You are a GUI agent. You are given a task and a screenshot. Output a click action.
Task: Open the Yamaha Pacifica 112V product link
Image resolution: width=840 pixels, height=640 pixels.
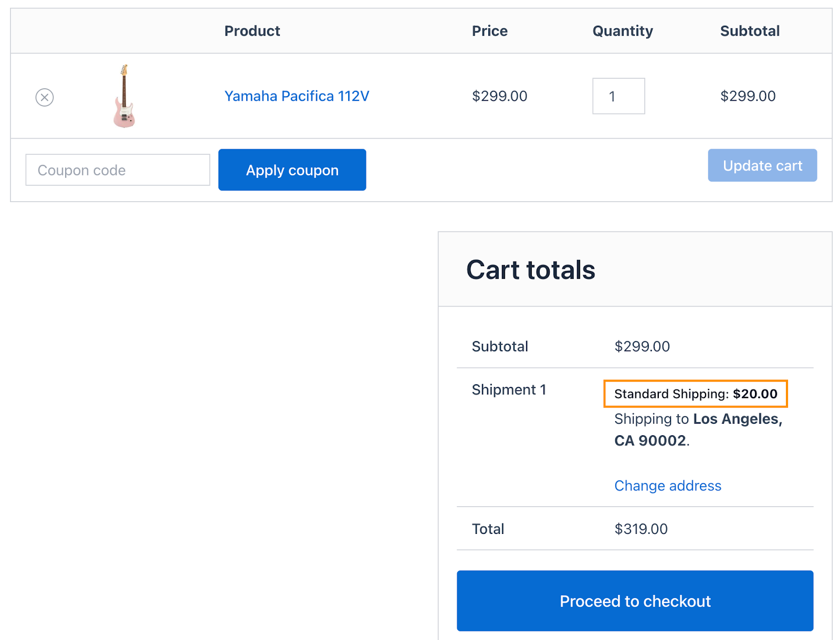tap(297, 96)
